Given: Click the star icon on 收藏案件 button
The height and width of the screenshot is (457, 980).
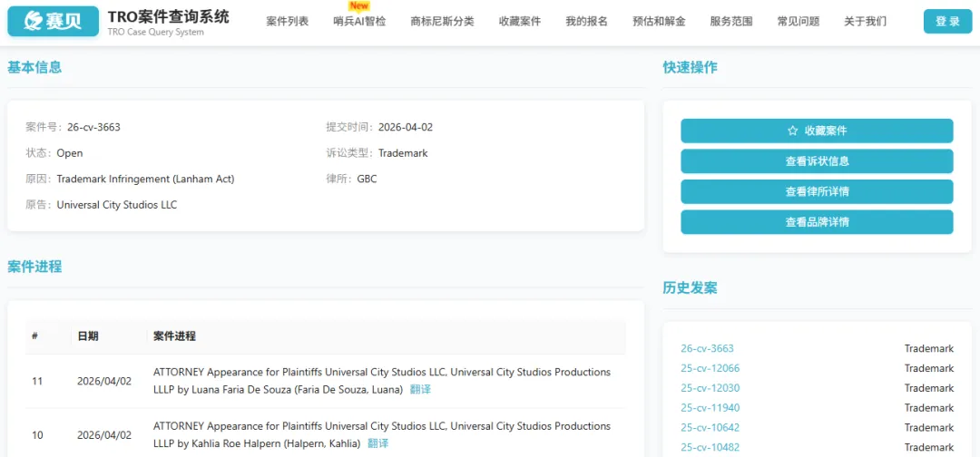Looking at the screenshot, I should pyautogui.click(x=792, y=131).
